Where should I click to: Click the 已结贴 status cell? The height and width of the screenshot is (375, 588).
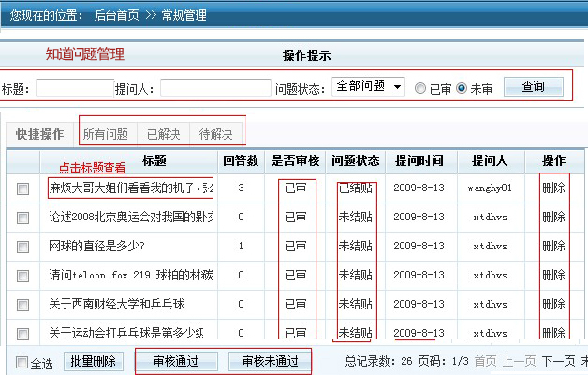click(356, 187)
